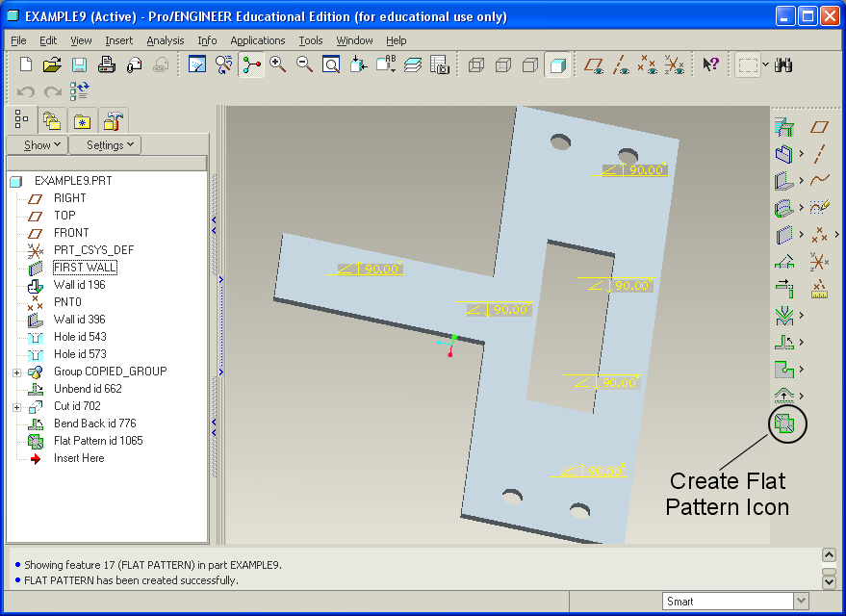Click the Regenerate model icon
The width and height of the screenshot is (846, 616).
[79, 91]
